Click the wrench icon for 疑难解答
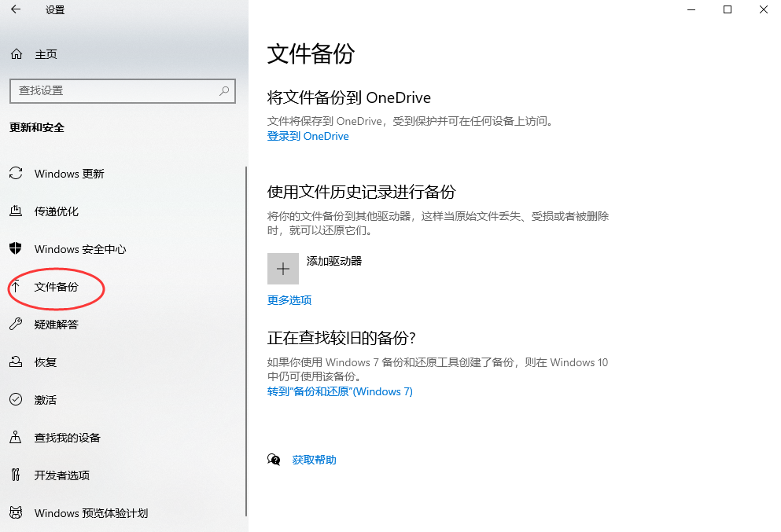Screen dimensions: 781x532 tap(16, 325)
